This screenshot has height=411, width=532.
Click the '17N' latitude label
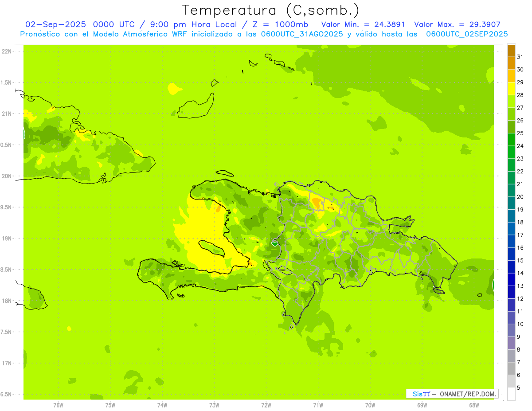pyautogui.click(x=7, y=363)
